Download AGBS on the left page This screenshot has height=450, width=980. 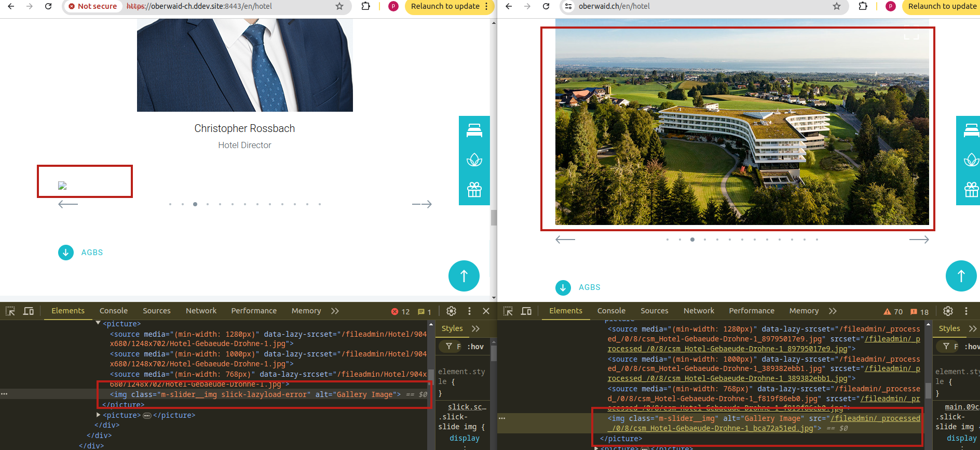click(x=80, y=253)
